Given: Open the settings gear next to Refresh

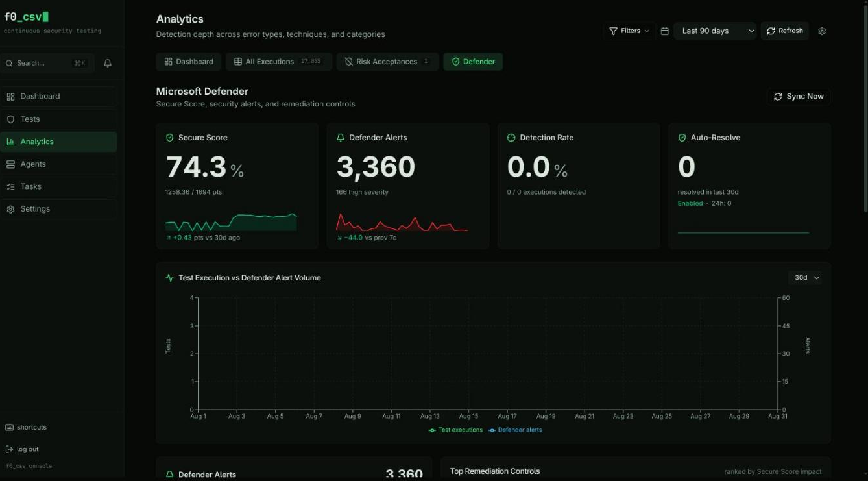Looking at the screenshot, I should (x=822, y=31).
